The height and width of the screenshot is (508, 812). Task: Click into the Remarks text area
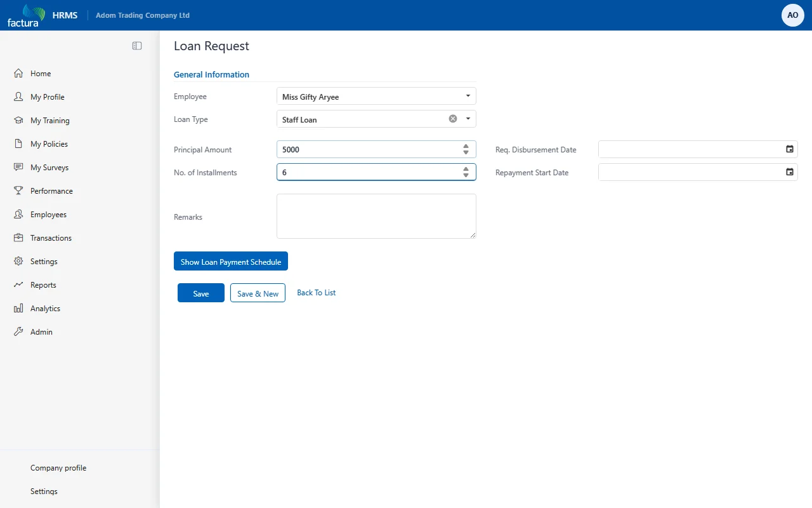coord(376,217)
